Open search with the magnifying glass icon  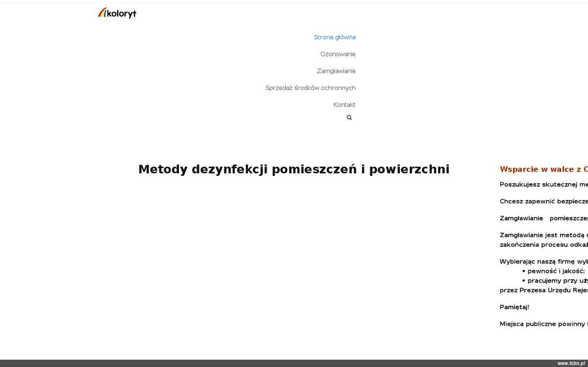point(349,118)
